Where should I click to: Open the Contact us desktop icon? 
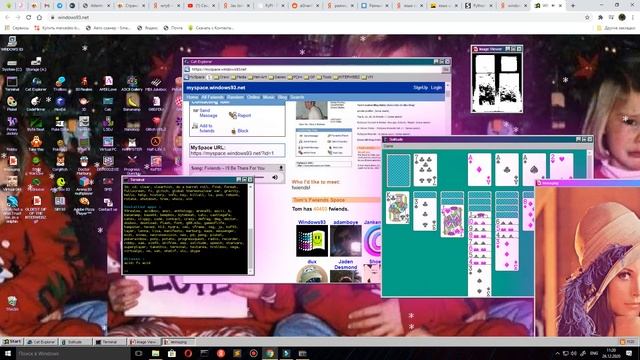coord(108,204)
